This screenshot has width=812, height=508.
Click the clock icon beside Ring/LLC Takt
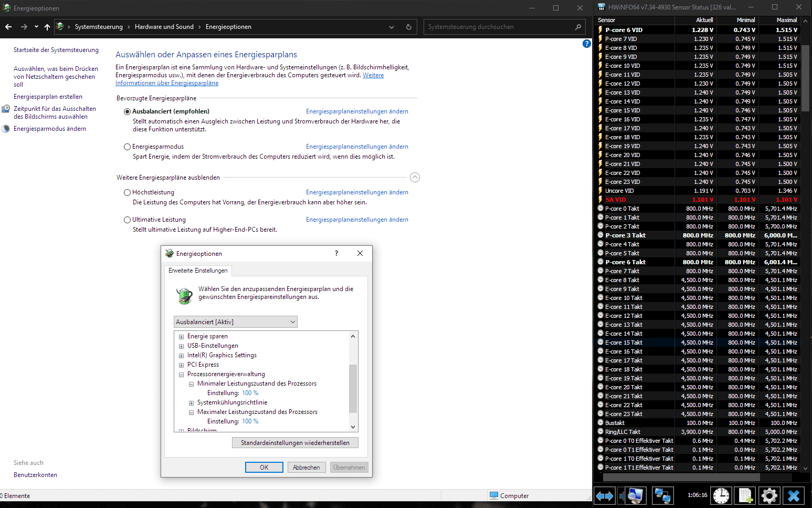pyautogui.click(x=600, y=432)
